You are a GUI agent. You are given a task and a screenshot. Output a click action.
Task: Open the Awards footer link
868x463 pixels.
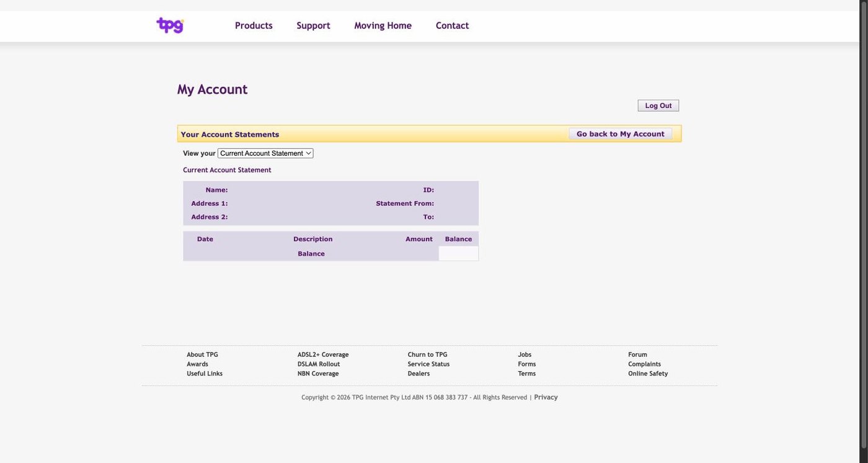(197, 364)
